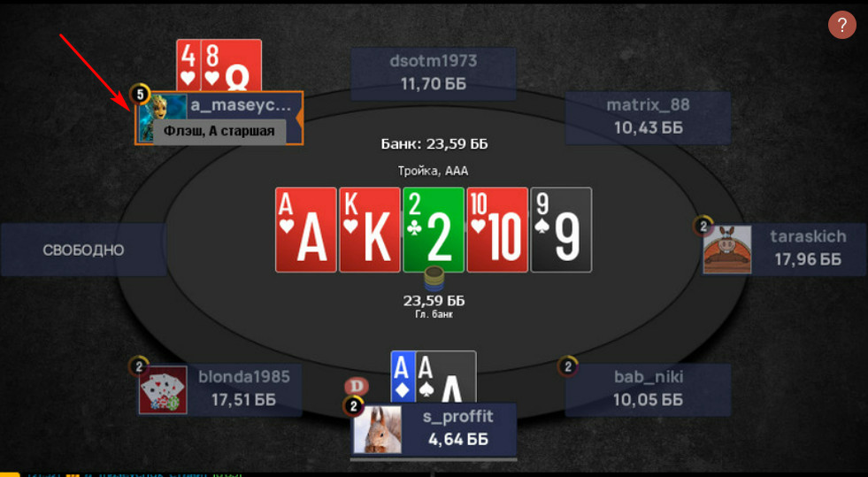
Task: Open the help question mark icon
Action: [x=842, y=25]
